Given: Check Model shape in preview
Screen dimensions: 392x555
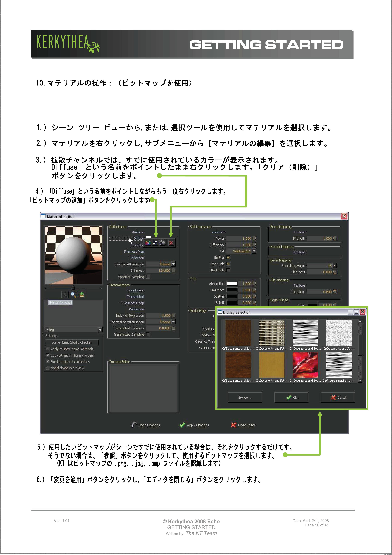Looking at the screenshot, I should [x=48, y=368].
